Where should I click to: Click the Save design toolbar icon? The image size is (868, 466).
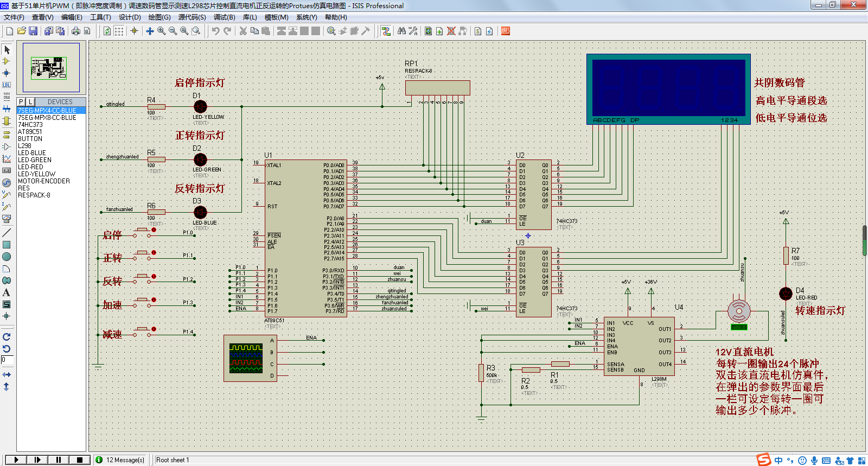point(33,31)
